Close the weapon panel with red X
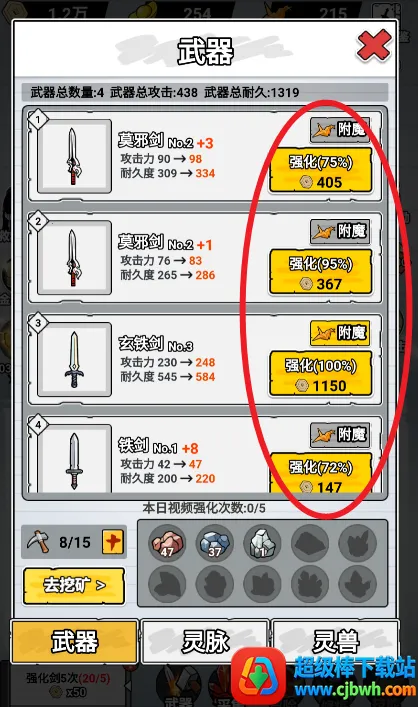The image size is (418, 707). point(374,45)
